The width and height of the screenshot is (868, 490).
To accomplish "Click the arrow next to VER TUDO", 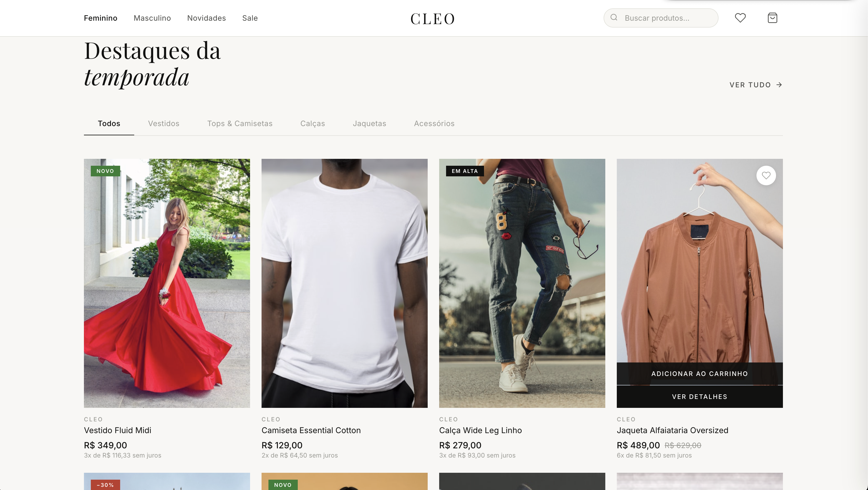I will pyautogui.click(x=779, y=85).
